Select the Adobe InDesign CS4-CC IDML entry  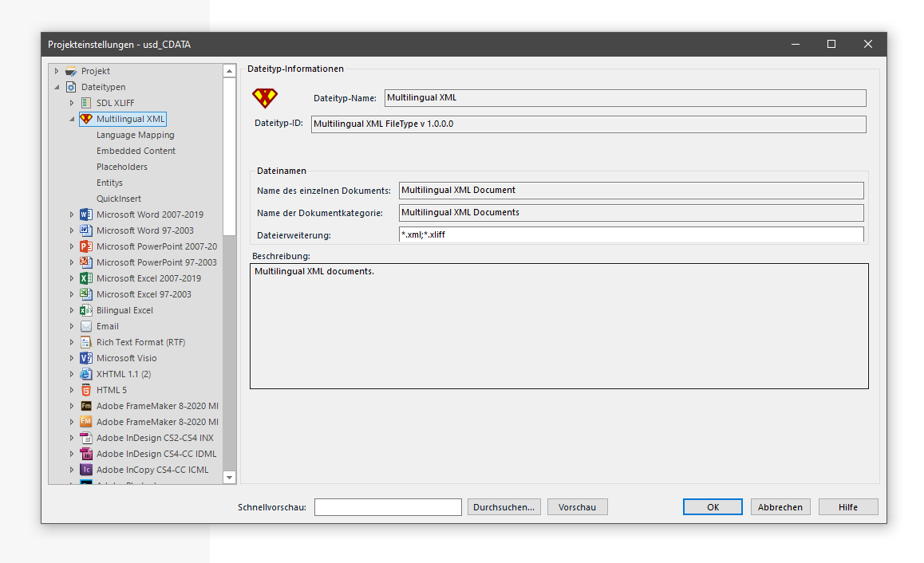pyautogui.click(x=156, y=454)
